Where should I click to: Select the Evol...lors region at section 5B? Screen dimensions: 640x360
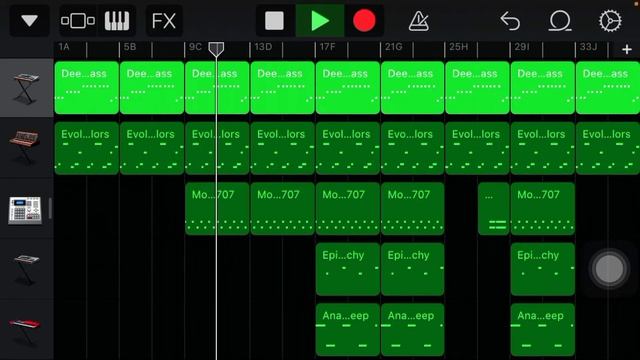coord(152,148)
